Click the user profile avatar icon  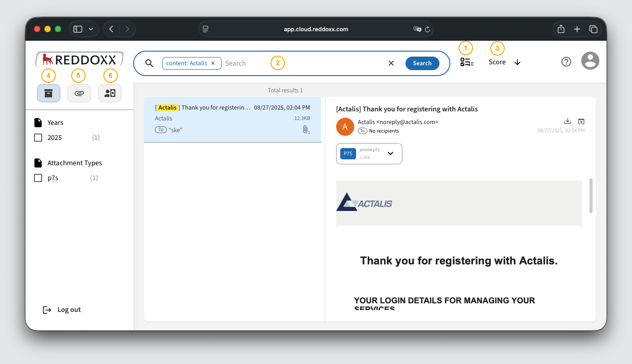(590, 61)
